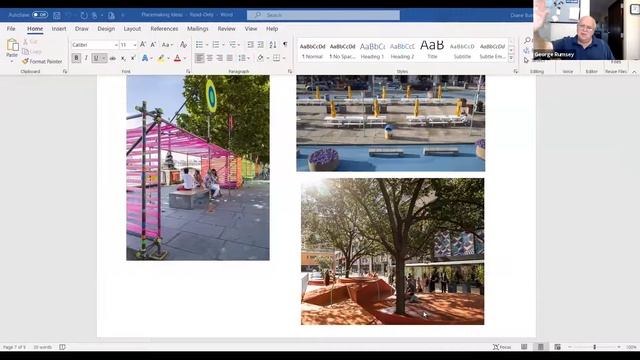
Task: Click Align Right icon
Action: (220, 58)
